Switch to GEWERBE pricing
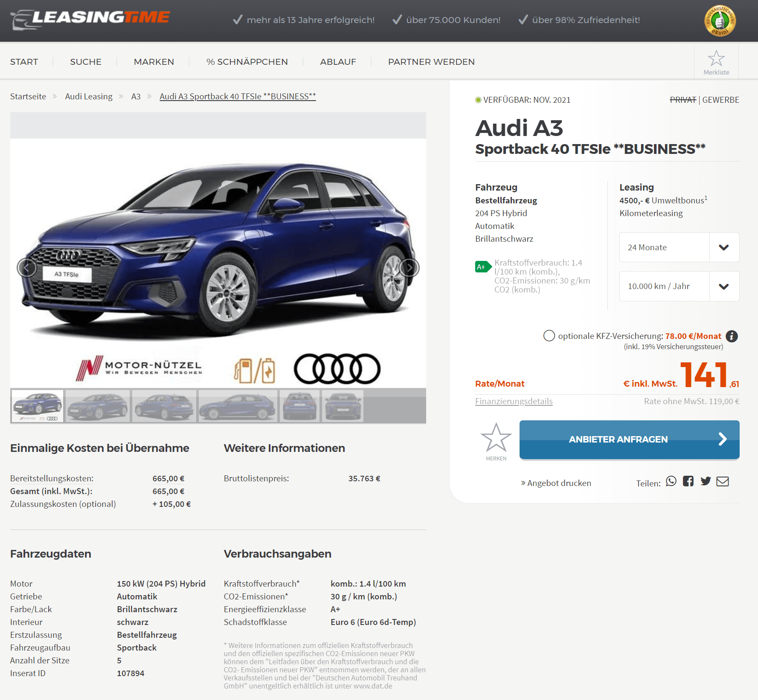The image size is (758, 700). [x=720, y=100]
